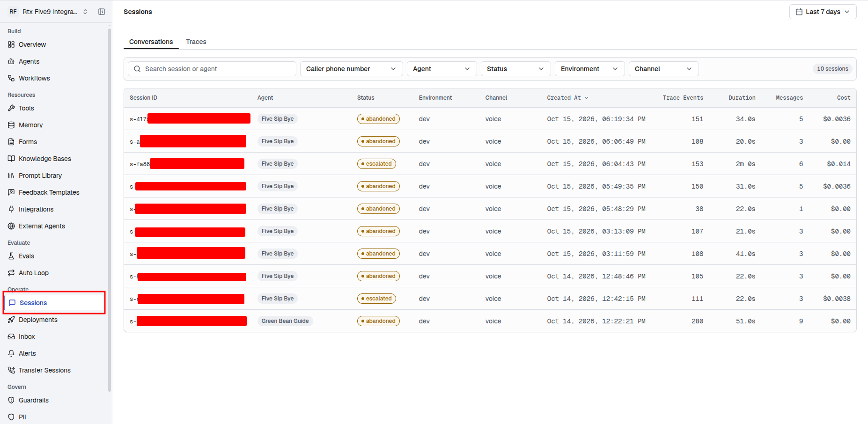The height and width of the screenshot is (424, 868).
Task: Click the External Agents globe icon
Action: tap(11, 226)
